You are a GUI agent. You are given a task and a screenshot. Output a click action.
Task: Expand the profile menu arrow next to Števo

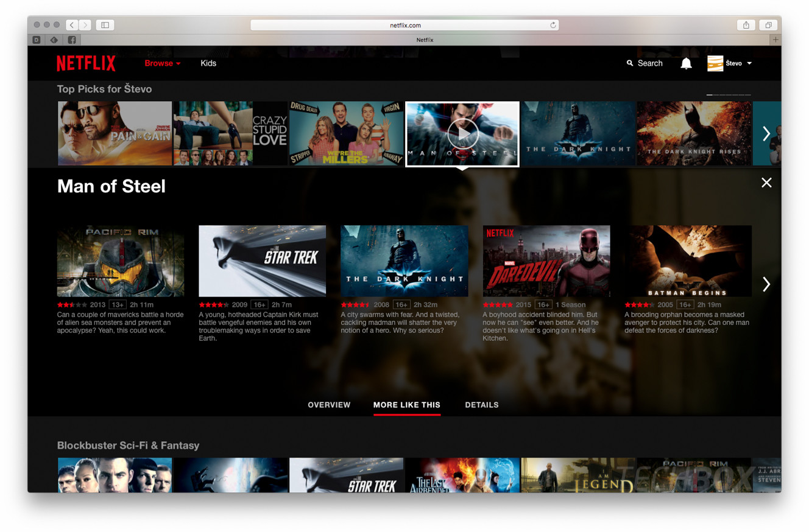point(749,63)
